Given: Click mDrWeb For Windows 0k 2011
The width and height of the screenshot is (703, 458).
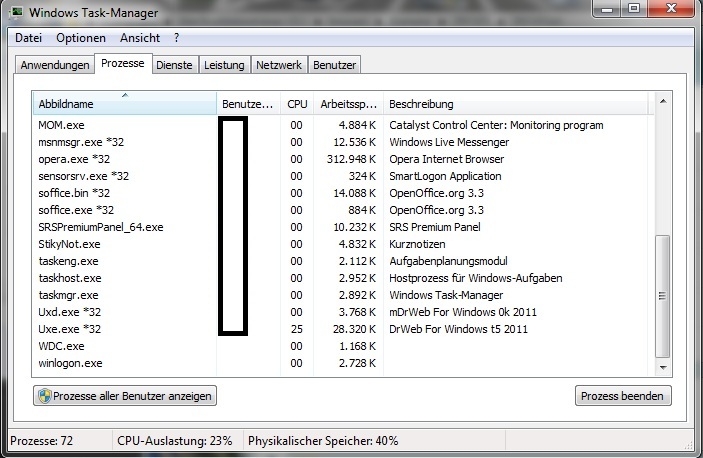Looking at the screenshot, I should tap(463, 312).
